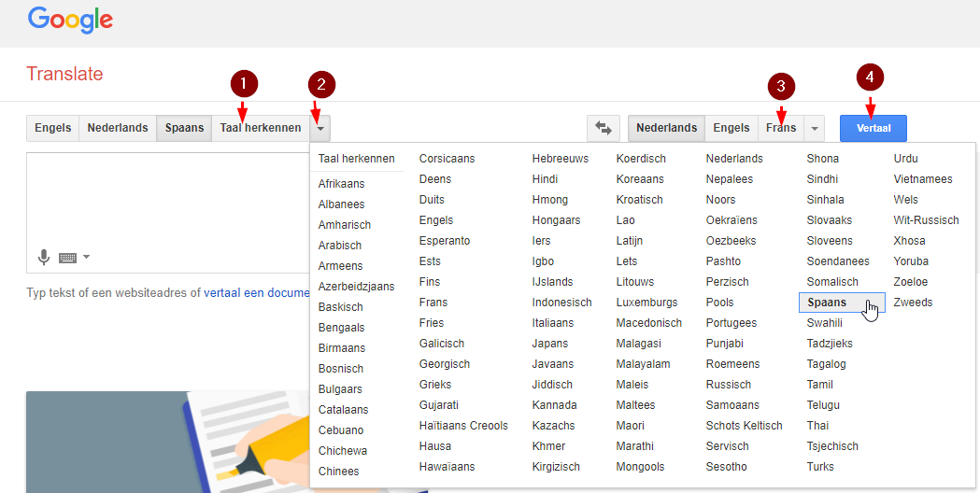The width and height of the screenshot is (980, 493).
Task: Choose Taal herkennen in language list
Action: click(356, 159)
